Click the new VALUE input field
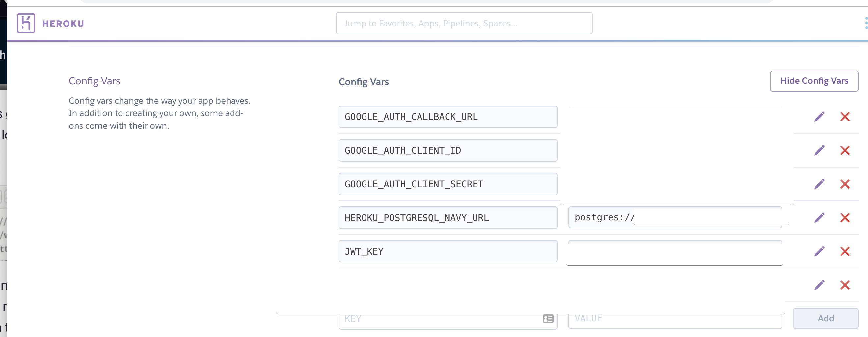Viewport: 868px width, 337px height. pyautogui.click(x=675, y=321)
